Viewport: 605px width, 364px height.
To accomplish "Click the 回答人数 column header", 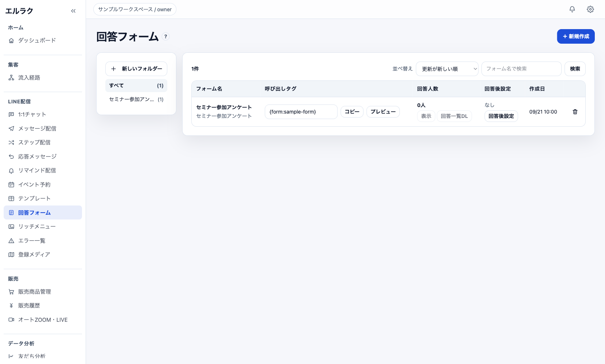I will click(428, 89).
